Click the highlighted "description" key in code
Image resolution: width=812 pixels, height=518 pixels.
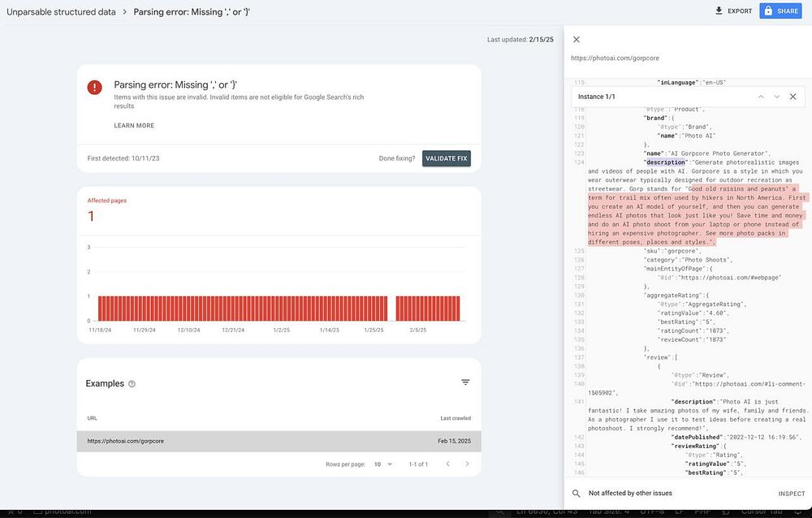666,162
